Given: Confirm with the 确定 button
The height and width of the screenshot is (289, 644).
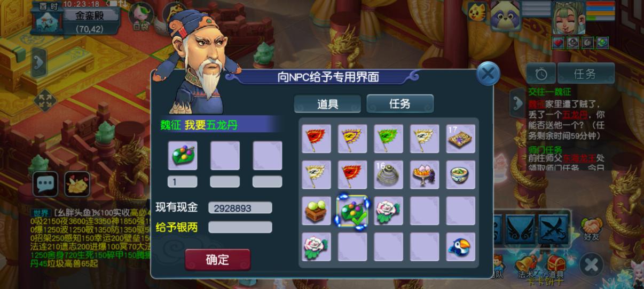Looking at the screenshot, I should [217, 260].
